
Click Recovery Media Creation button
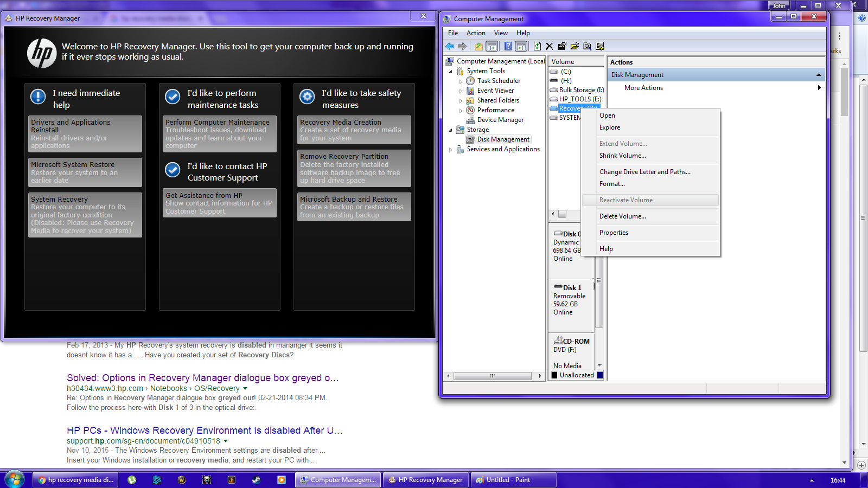point(354,130)
